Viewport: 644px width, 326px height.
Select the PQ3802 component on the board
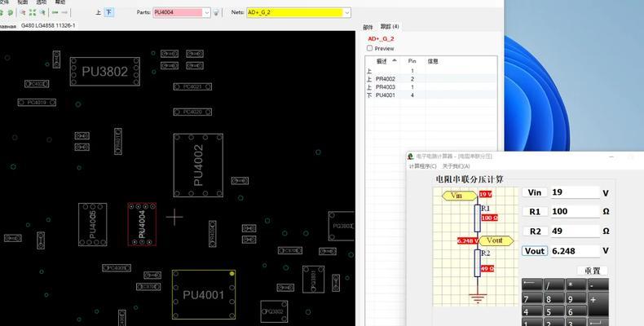click(x=274, y=311)
